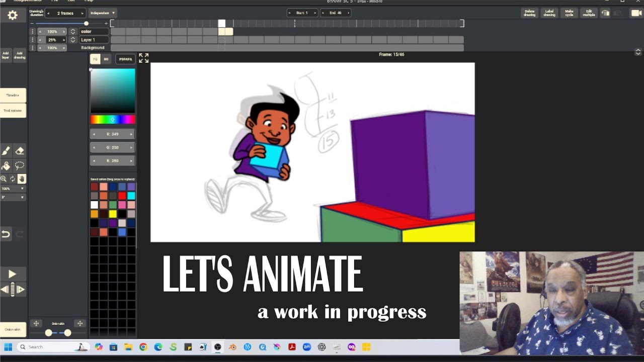Click the hex color field F9FAFA

(x=125, y=59)
